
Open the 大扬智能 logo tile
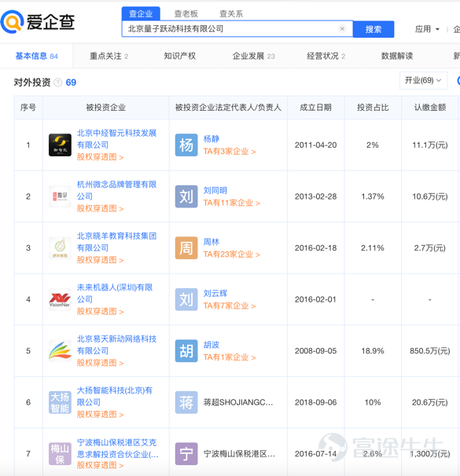click(x=61, y=402)
